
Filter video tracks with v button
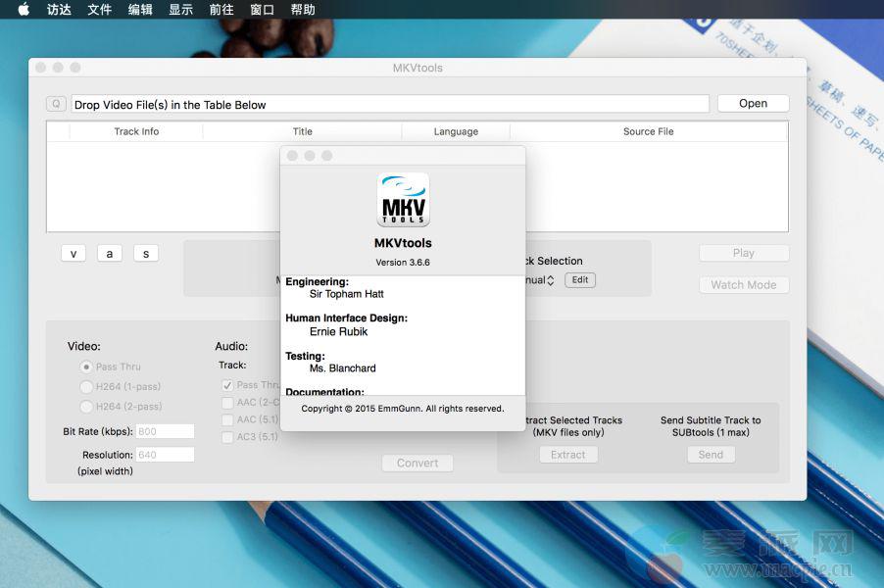[73, 254]
